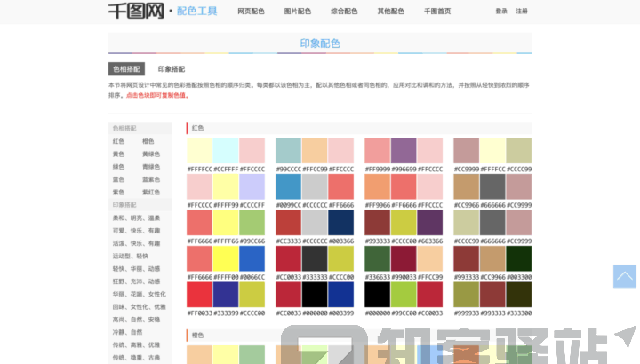Select 紫红色 in the sidebar list
The width and height of the screenshot is (640, 364).
tap(151, 192)
